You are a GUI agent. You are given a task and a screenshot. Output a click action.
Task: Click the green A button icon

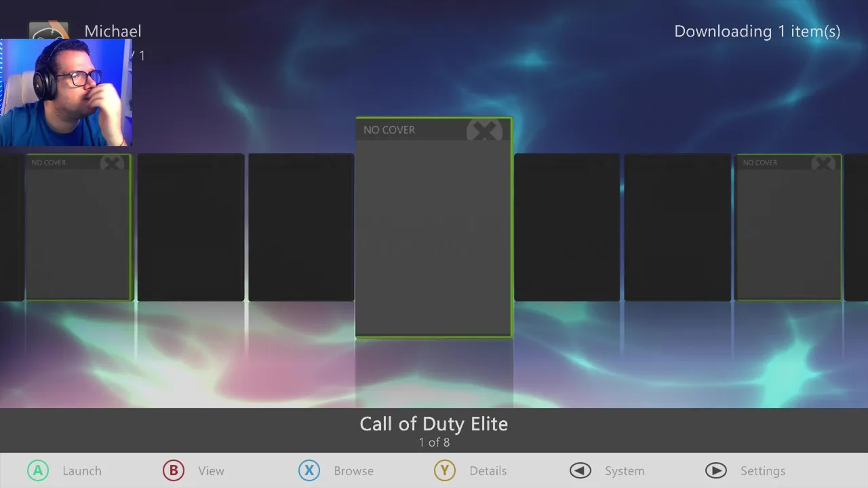tap(38, 470)
